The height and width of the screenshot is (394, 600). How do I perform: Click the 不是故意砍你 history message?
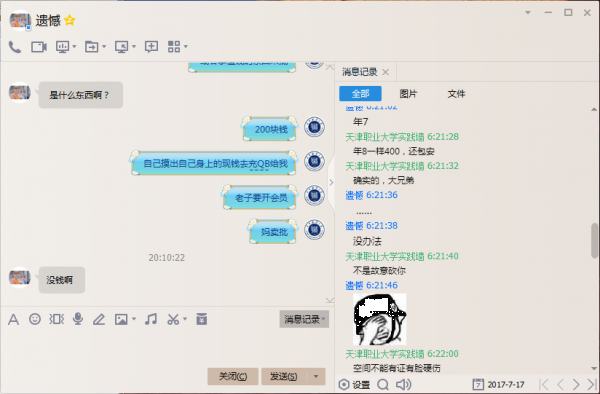379,270
